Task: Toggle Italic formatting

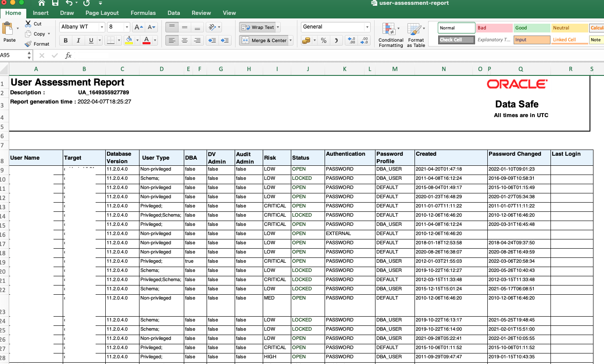Action: coord(79,40)
